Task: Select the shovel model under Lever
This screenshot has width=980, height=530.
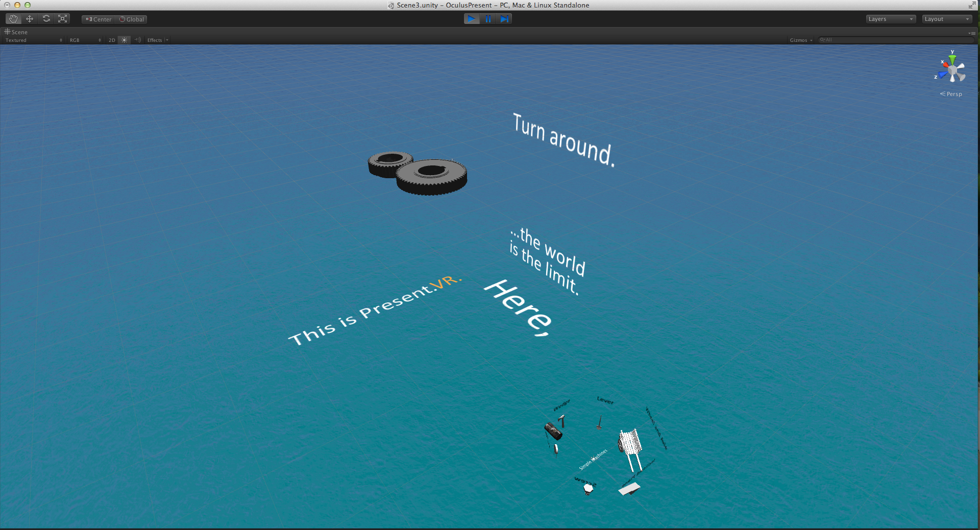Action: (x=599, y=423)
